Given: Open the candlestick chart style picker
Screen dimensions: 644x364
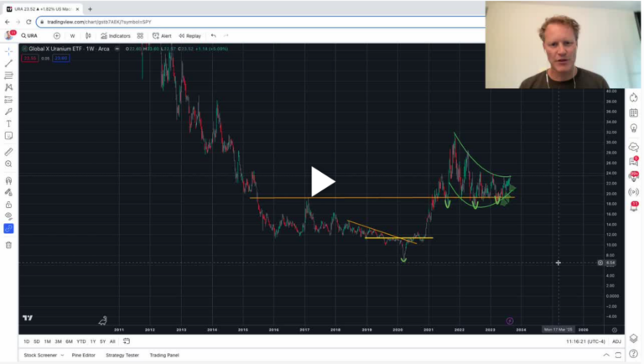Looking at the screenshot, I should (89, 36).
